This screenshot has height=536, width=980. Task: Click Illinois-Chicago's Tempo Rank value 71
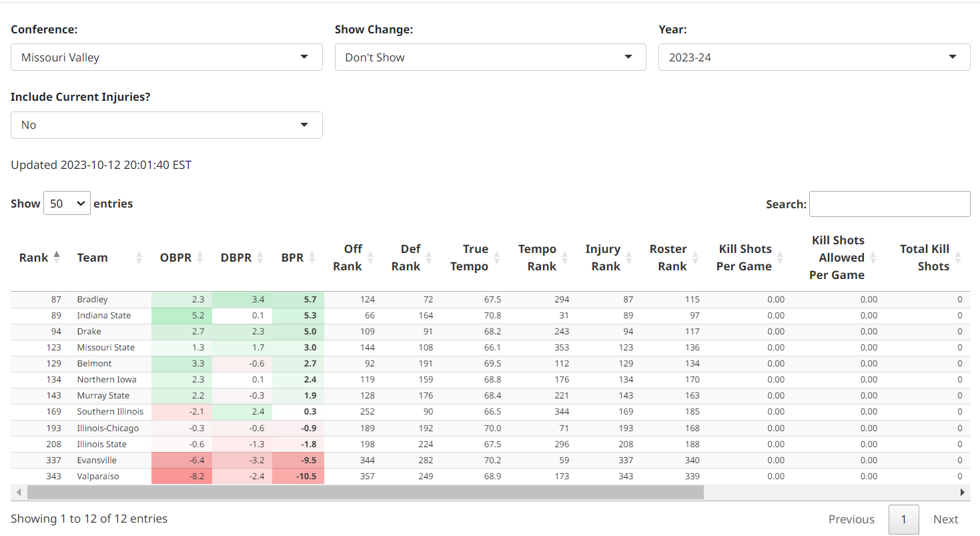pyautogui.click(x=564, y=428)
